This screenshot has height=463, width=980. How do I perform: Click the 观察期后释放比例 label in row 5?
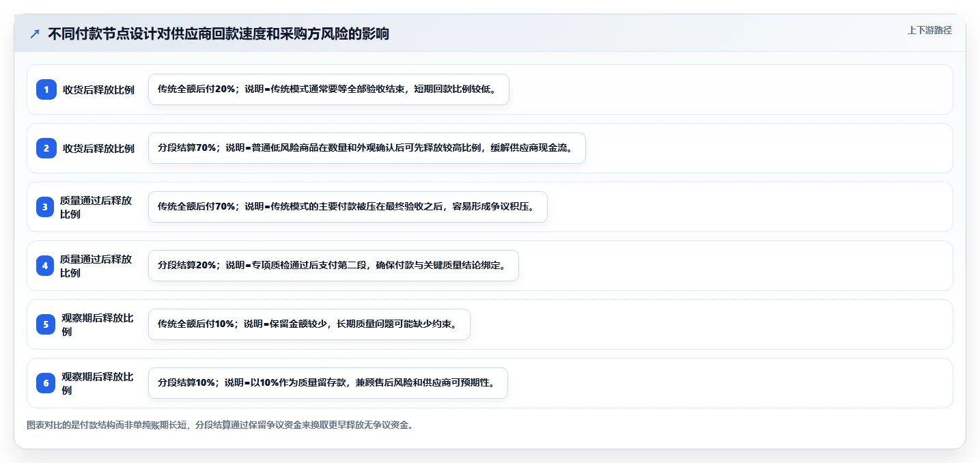click(x=98, y=324)
